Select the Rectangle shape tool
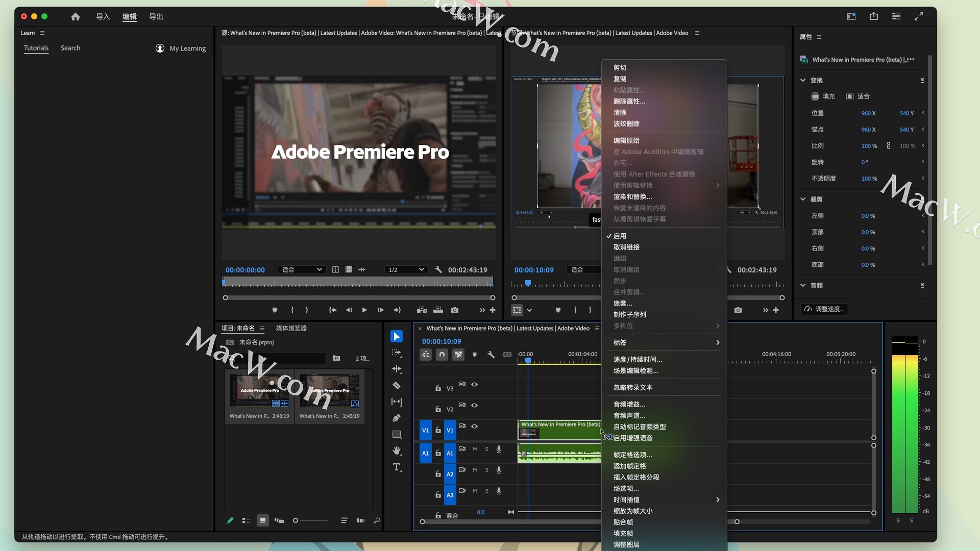The width and height of the screenshot is (980, 551). point(397,434)
